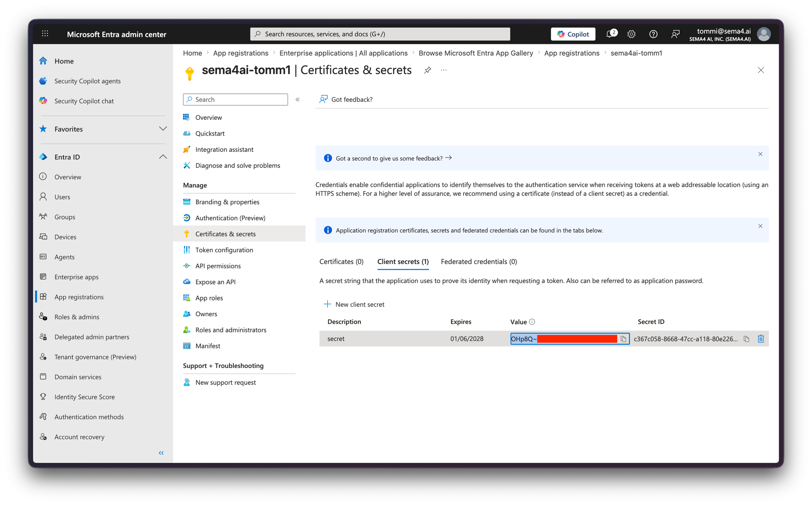
Task: Click the resource menu Search field
Action: point(235,99)
